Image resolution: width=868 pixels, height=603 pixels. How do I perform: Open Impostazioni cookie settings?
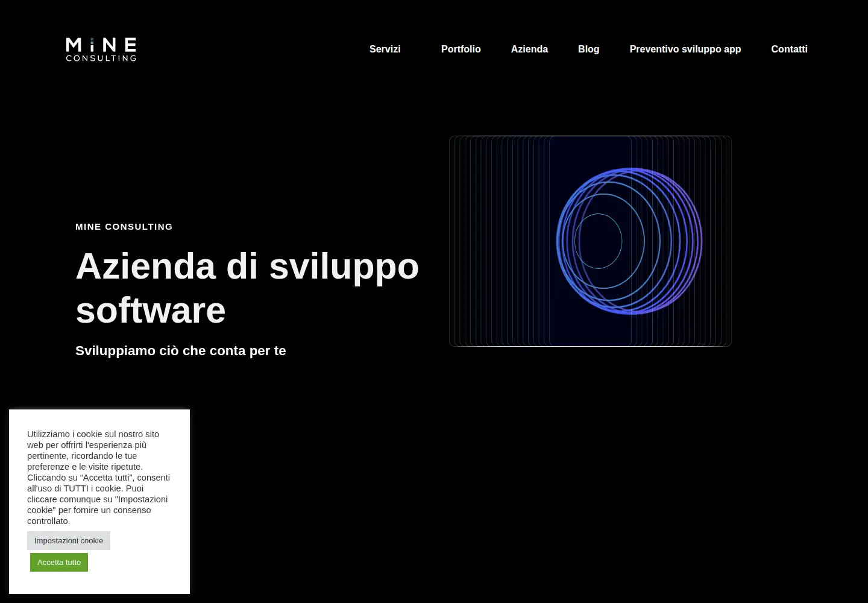pyautogui.click(x=69, y=540)
